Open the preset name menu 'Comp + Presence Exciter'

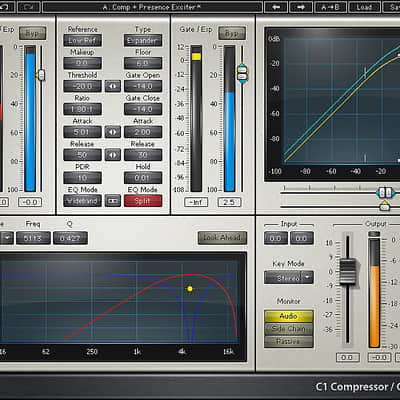tap(152, 7)
